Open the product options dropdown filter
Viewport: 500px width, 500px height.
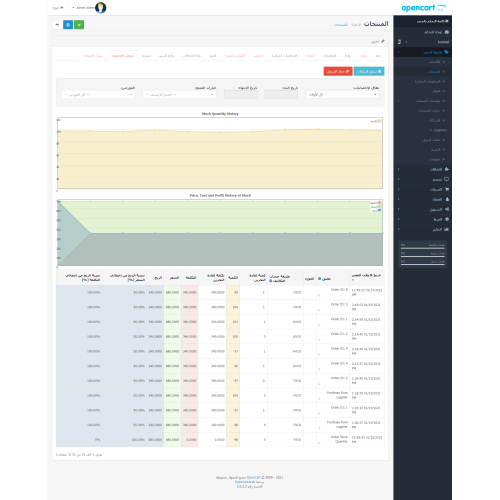[x=179, y=95]
